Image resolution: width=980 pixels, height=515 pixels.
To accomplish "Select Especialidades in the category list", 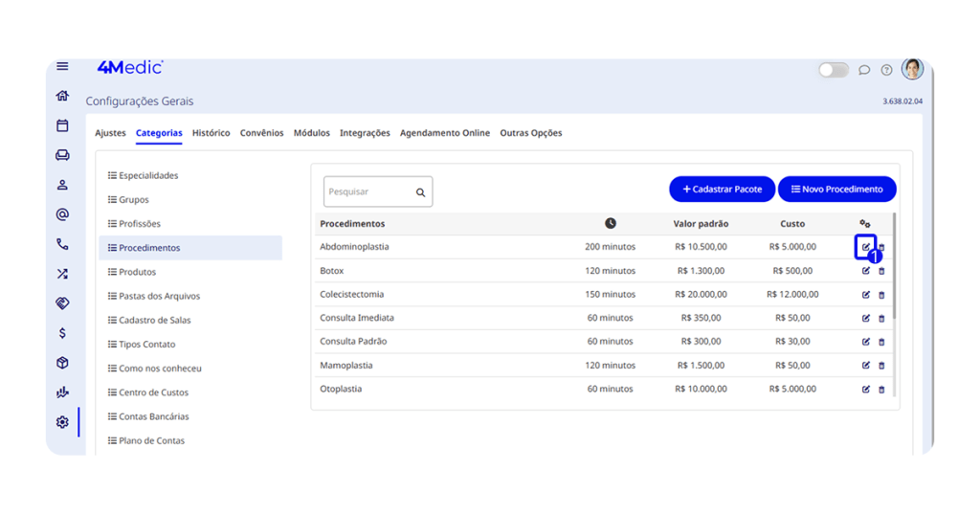I will tap(148, 176).
